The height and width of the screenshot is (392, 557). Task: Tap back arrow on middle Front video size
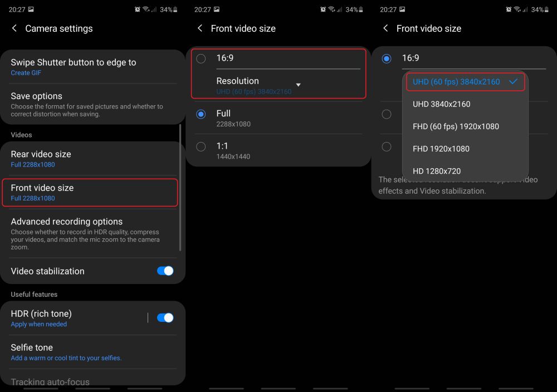point(200,28)
